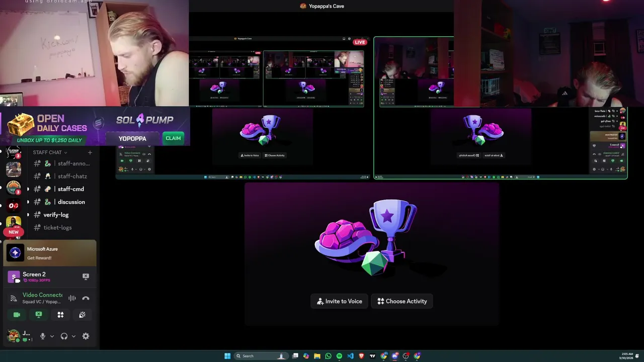Disconnect from Squad VC voice channel
644x362 pixels.
click(x=86, y=298)
